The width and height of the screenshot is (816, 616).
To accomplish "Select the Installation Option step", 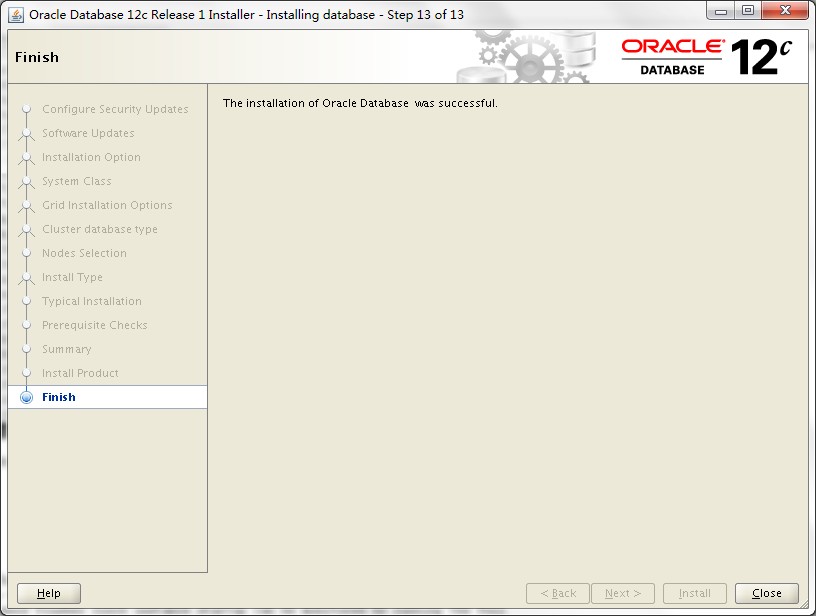I will pos(91,158).
